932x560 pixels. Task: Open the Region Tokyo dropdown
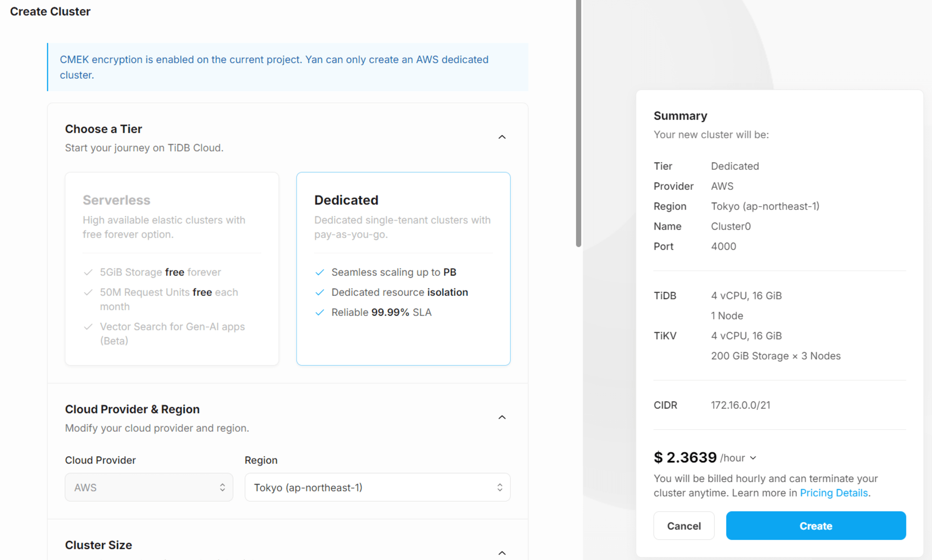point(377,487)
